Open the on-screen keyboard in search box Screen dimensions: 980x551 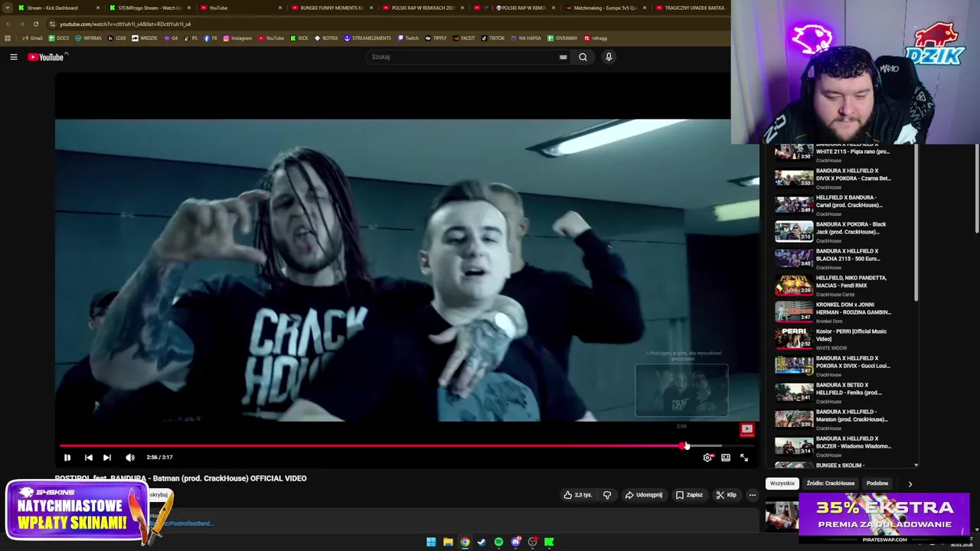click(563, 57)
